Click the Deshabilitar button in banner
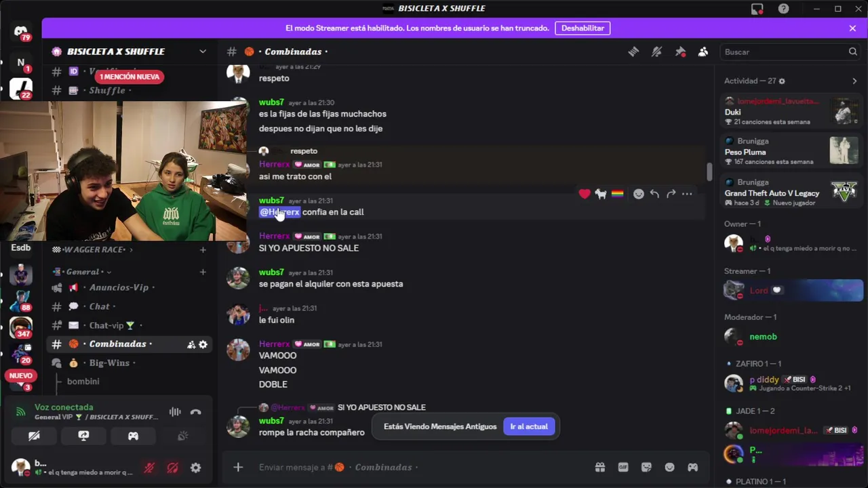Image resolution: width=868 pixels, height=488 pixels. 583,28
